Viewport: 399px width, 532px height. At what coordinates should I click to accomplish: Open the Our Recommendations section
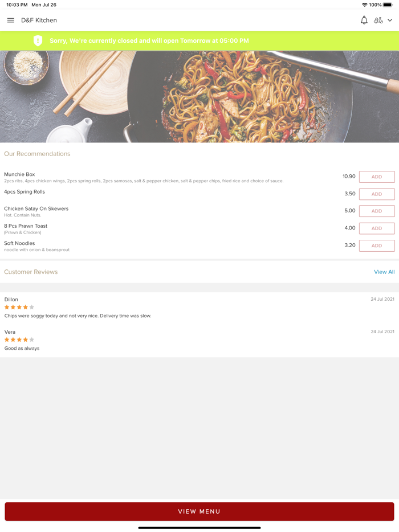click(37, 153)
